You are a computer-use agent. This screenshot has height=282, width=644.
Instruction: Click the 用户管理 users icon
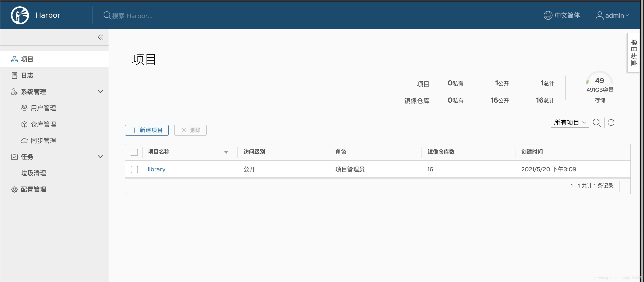click(24, 108)
